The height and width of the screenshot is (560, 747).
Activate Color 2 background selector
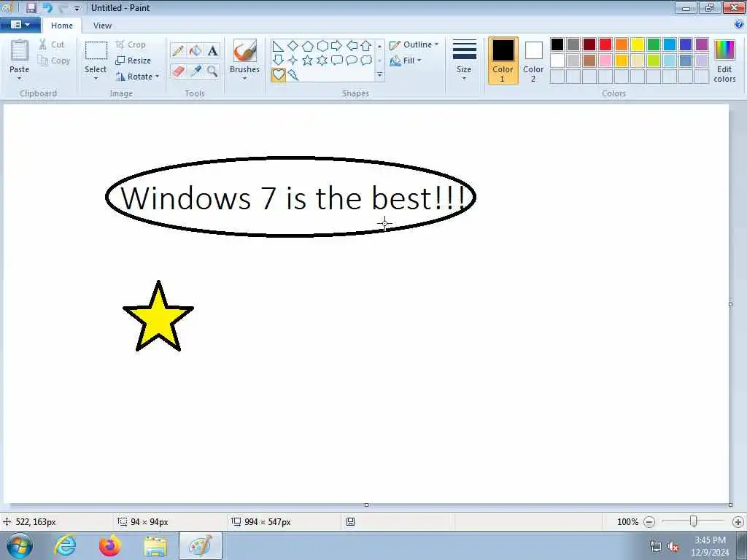(533, 61)
